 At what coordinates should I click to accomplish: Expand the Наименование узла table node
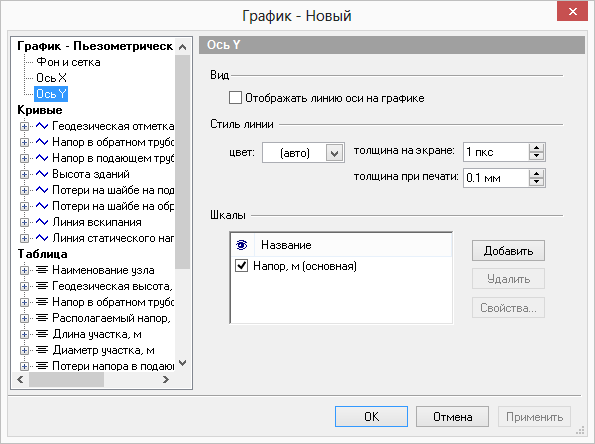point(24,270)
